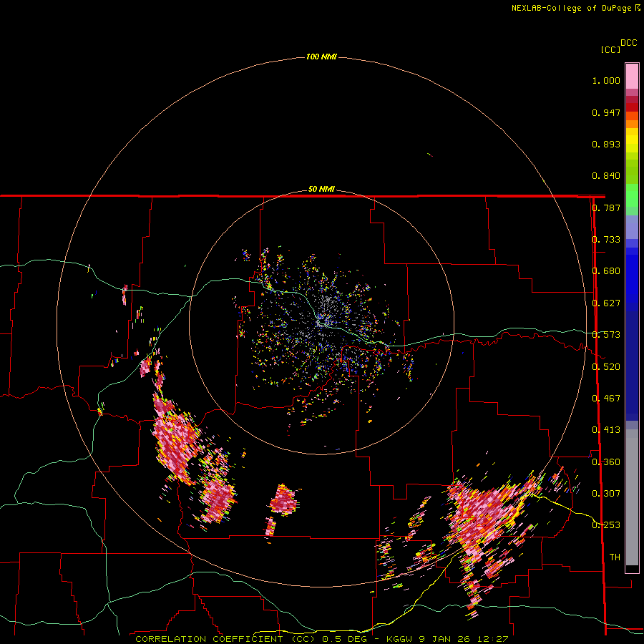Click the 0.307 legend value
The height and width of the screenshot is (644, 644).
point(606,494)
